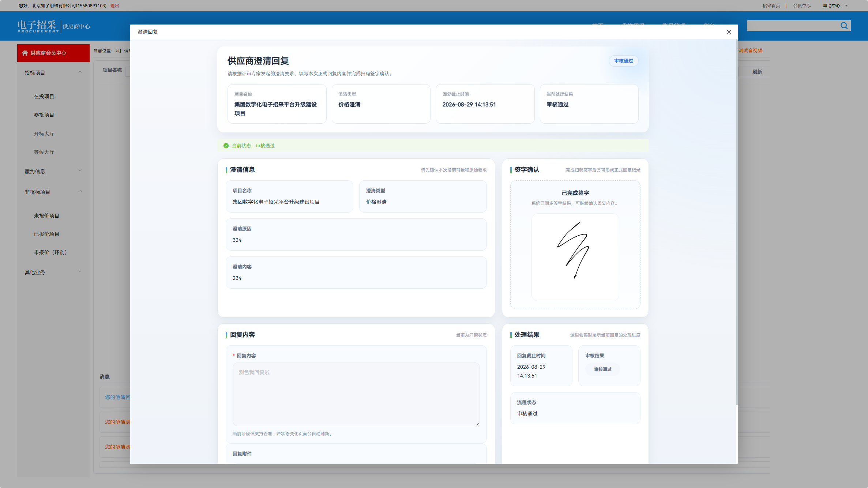The width and height of the screenshot is (868, 488).
Task: Select 未报价项目 in the sidebar
Action: pos(46,216)
